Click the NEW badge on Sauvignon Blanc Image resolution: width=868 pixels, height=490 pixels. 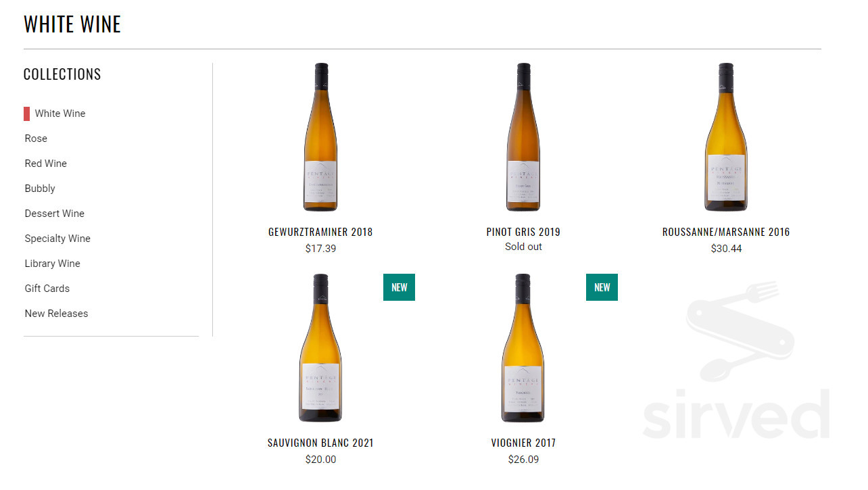coord(399,287)
